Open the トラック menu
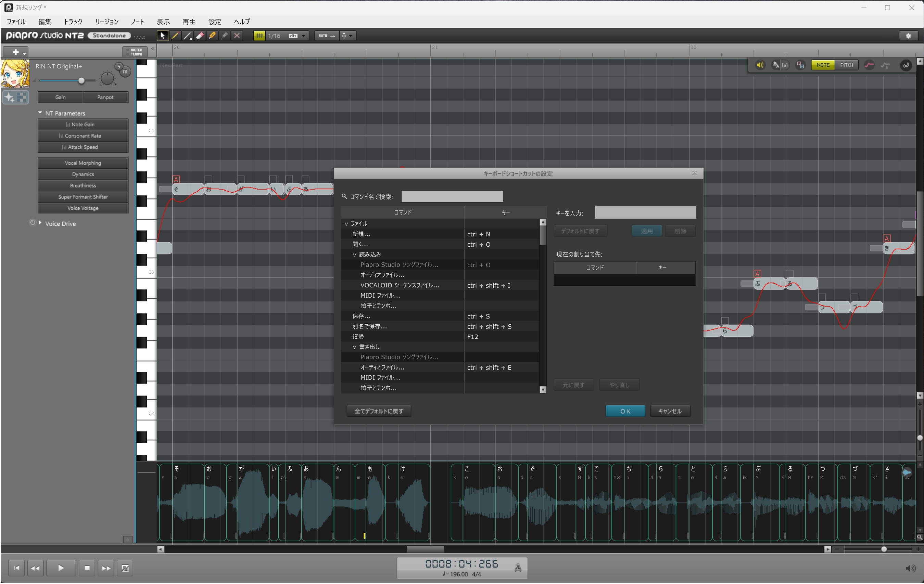This screenshot has height=584, width=924. click(x=73, y=22)
